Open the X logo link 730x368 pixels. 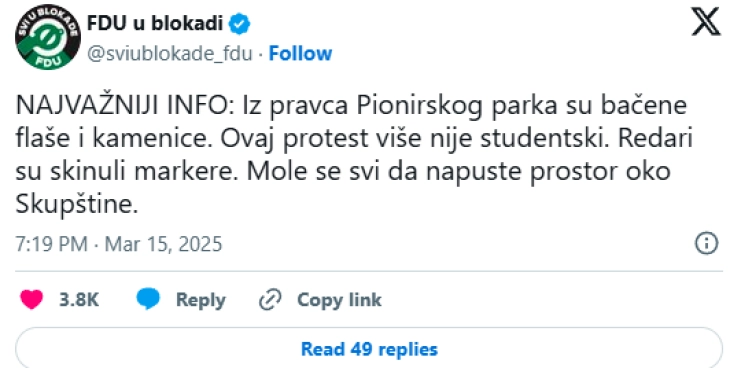click(705, 23)
